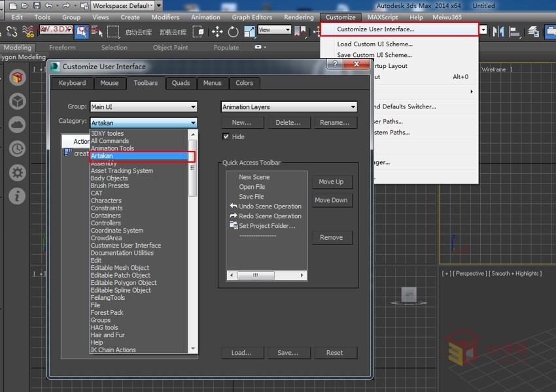Activate the Select and Move tool
Image resolution: width=556 pixels, height=392 pixels.
(x=217, y=31)
